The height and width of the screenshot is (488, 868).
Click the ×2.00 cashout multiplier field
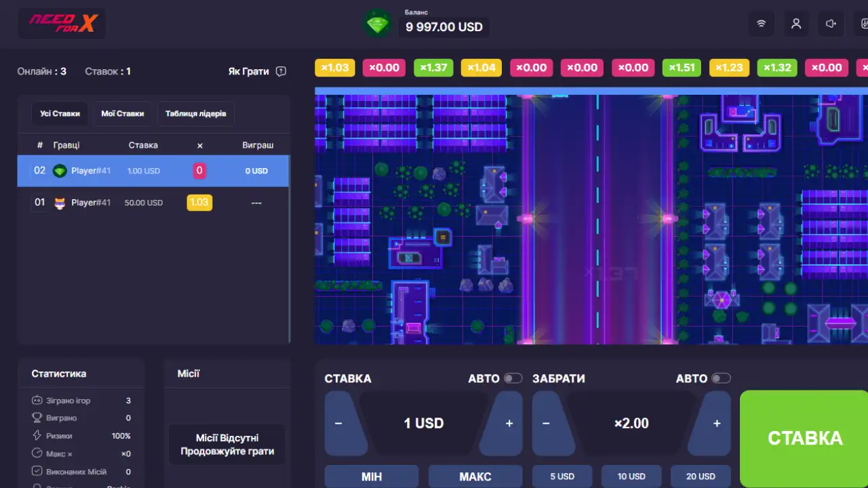tap(631, 424)
